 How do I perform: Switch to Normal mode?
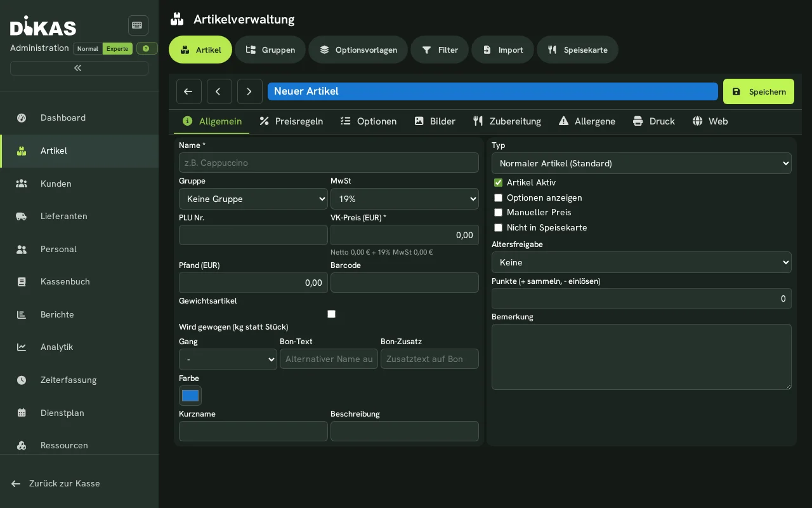(88, 49)
